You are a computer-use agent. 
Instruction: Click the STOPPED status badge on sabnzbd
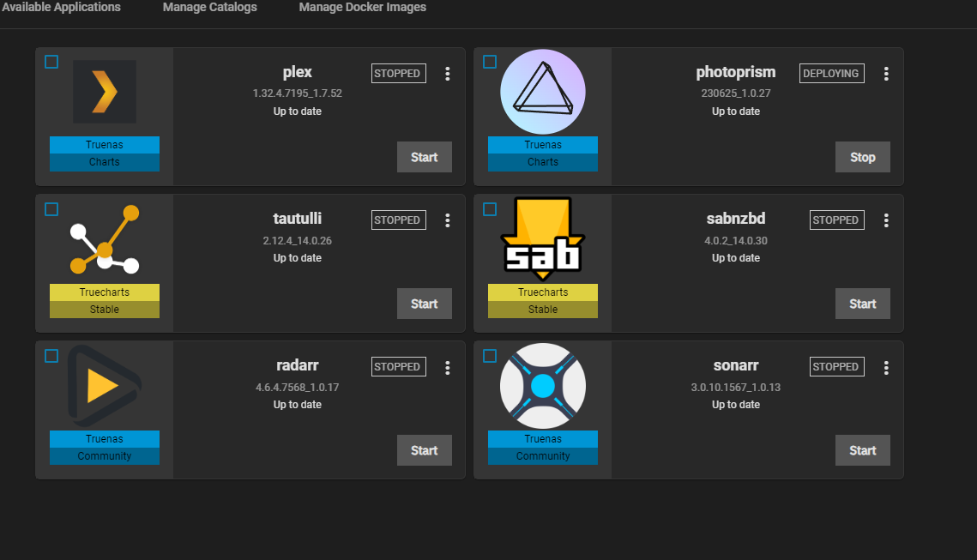tap(837, 220)
